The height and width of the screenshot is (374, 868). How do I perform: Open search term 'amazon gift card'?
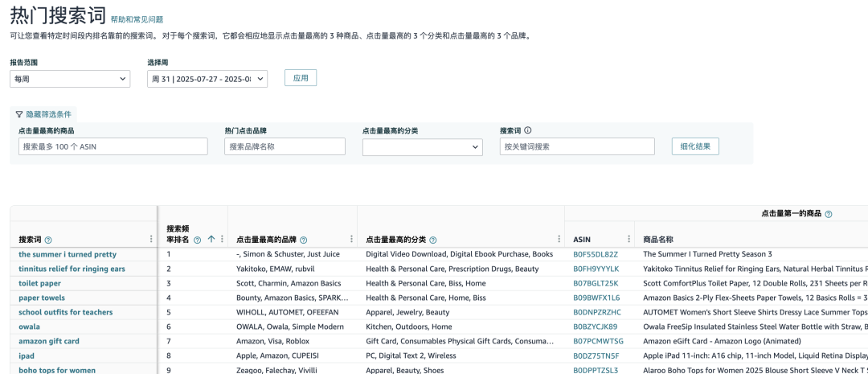pyautogui.click(x=49, y=341)
